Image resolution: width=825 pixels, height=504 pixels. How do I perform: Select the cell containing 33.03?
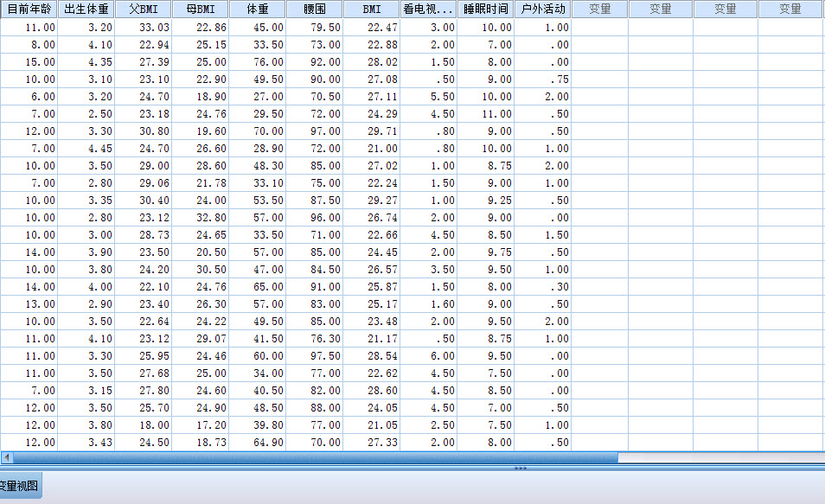pyautogui.click(x=144, y=28)
